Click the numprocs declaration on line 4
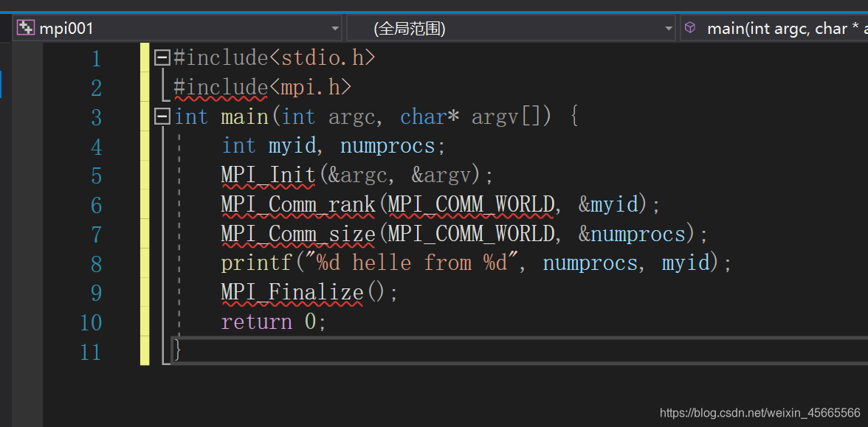Screen dimensions: 868x427 (x=387, y=146)
